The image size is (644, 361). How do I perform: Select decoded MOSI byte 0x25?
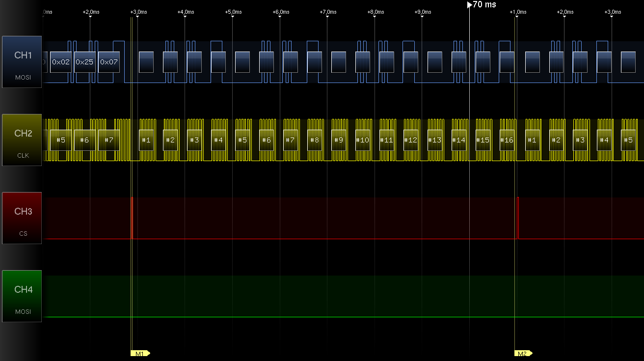(84, 62)
